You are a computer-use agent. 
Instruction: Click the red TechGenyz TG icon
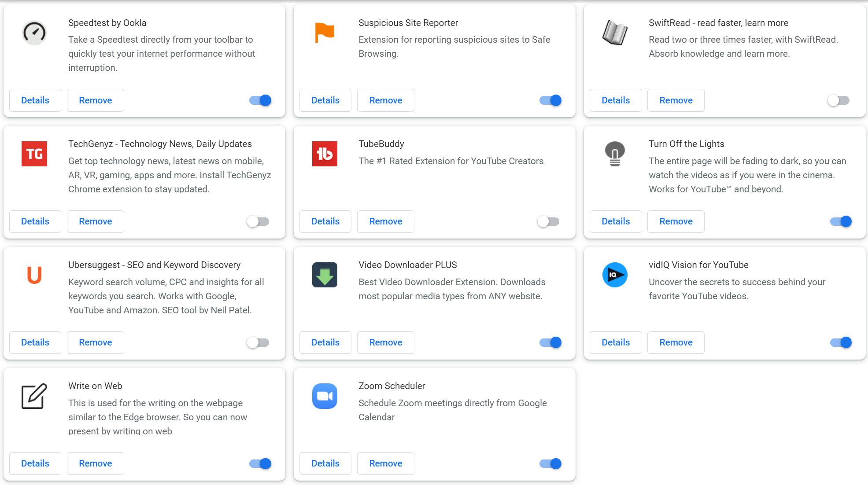point(34,154)
